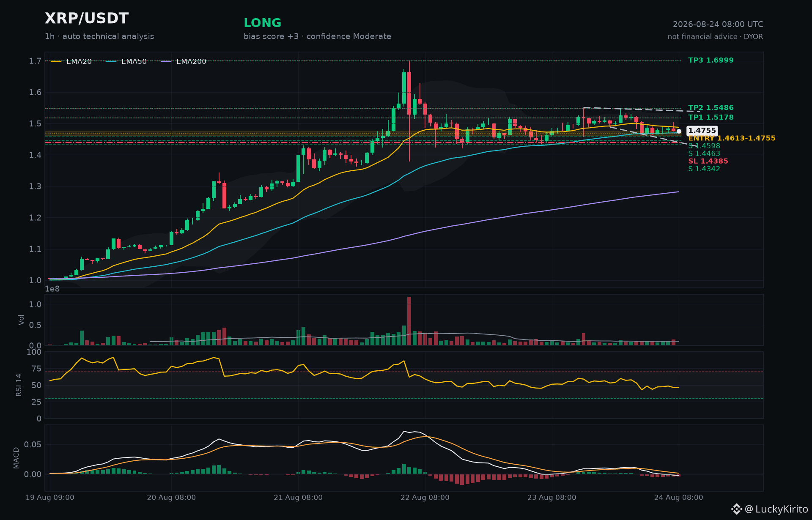Click the XRP/USDT chart title
Screen dimensions: 812x520
tap(87, 19)
